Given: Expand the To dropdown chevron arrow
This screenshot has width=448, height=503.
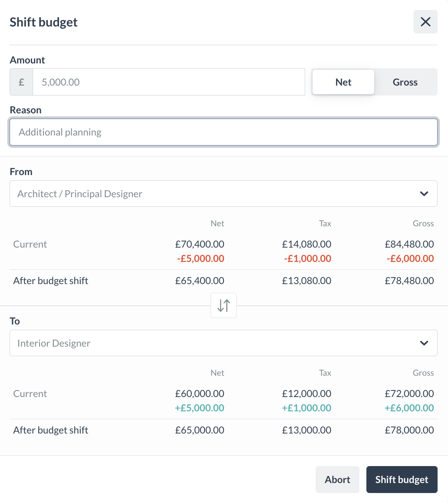Looking at the screenshot, I should [x=424, y=343].
